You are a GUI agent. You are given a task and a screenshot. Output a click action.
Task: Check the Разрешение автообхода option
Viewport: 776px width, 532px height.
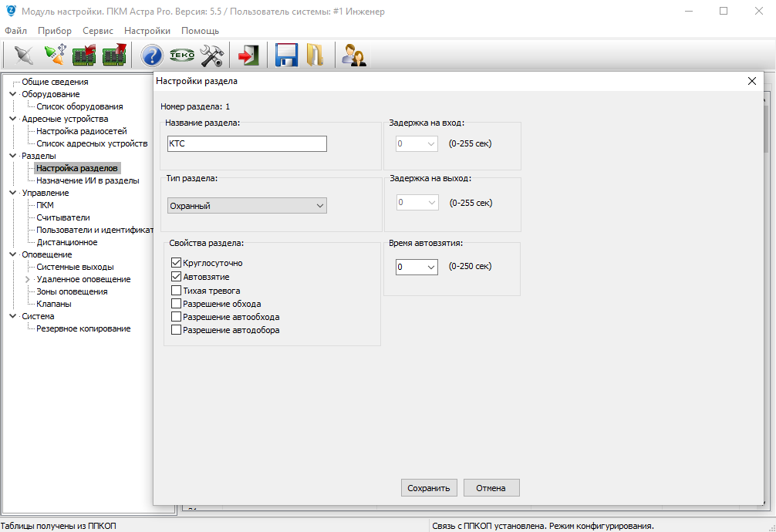[x=176, y=317]
